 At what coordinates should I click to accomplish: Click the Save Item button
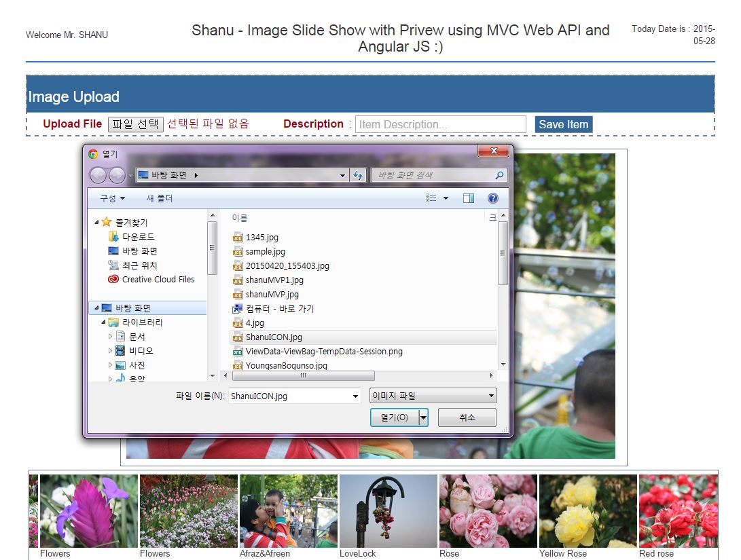563,125
